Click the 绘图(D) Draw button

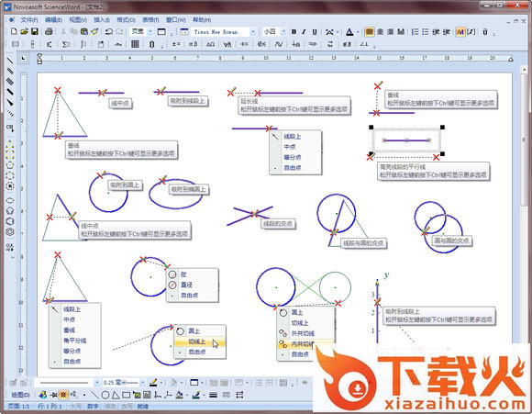(21, 395)
